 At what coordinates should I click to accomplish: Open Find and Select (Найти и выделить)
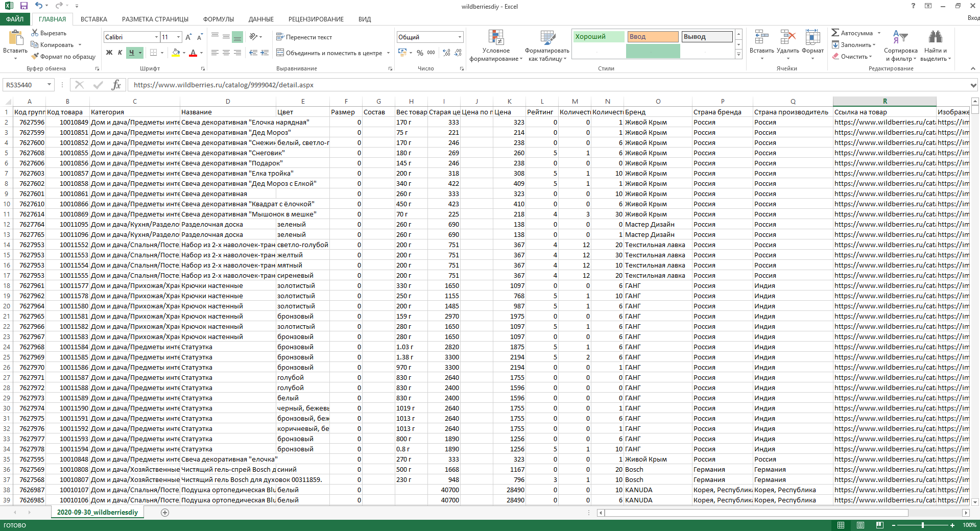point(936,46)
